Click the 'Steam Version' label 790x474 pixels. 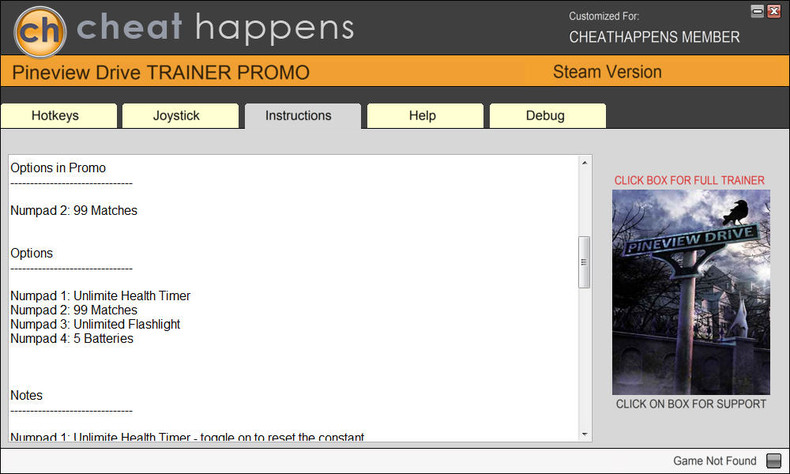coord(607,72)
